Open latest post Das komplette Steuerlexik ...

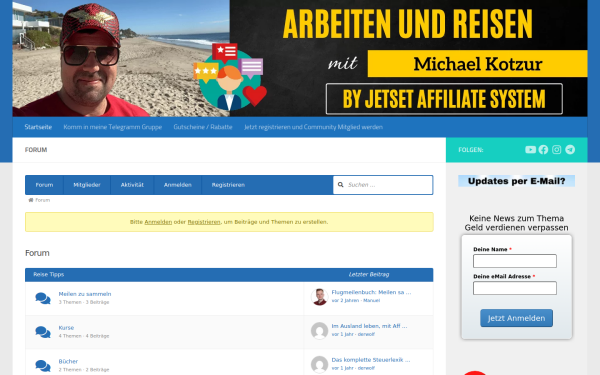coord(371,360)
